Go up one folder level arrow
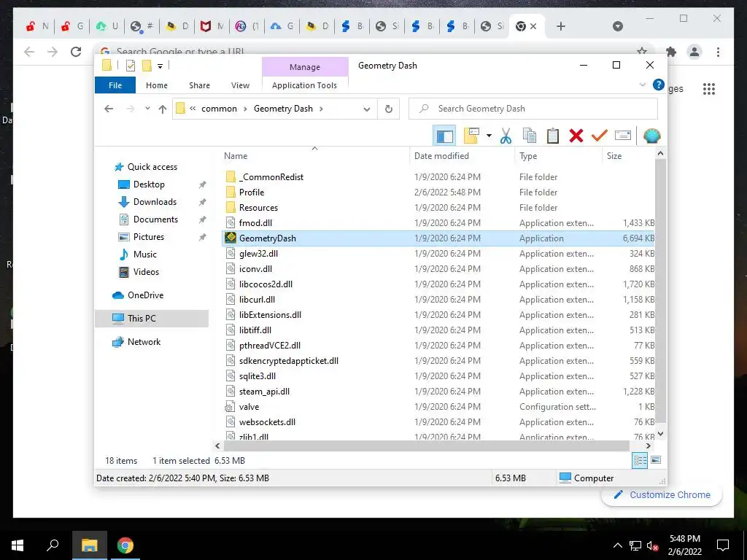 click(x=163, y=109)
